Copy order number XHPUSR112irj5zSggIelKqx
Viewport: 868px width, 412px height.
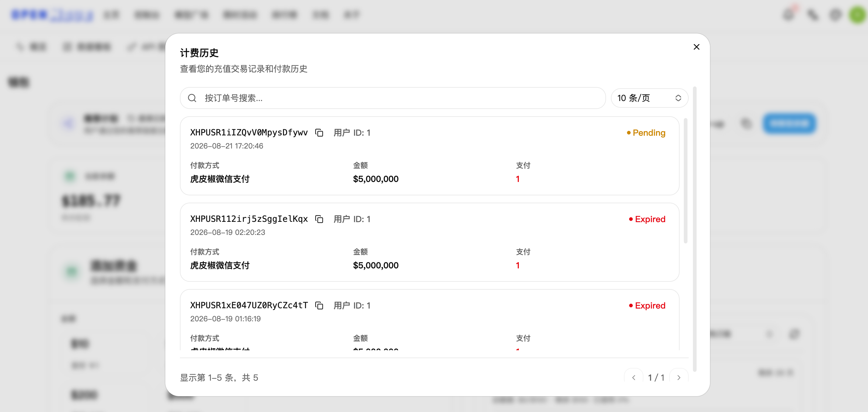319,219
